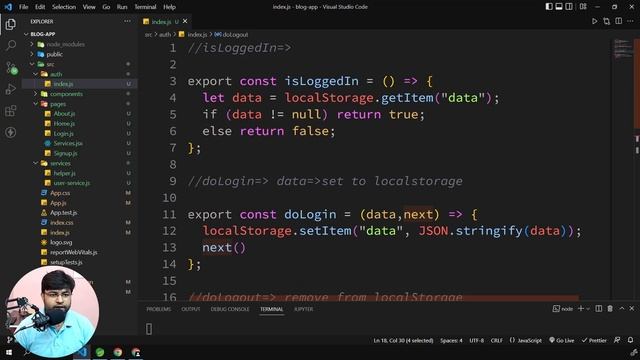This screenshot has height=360, width=640.
Task: Click Prettier in status bar
Action: 594,340
